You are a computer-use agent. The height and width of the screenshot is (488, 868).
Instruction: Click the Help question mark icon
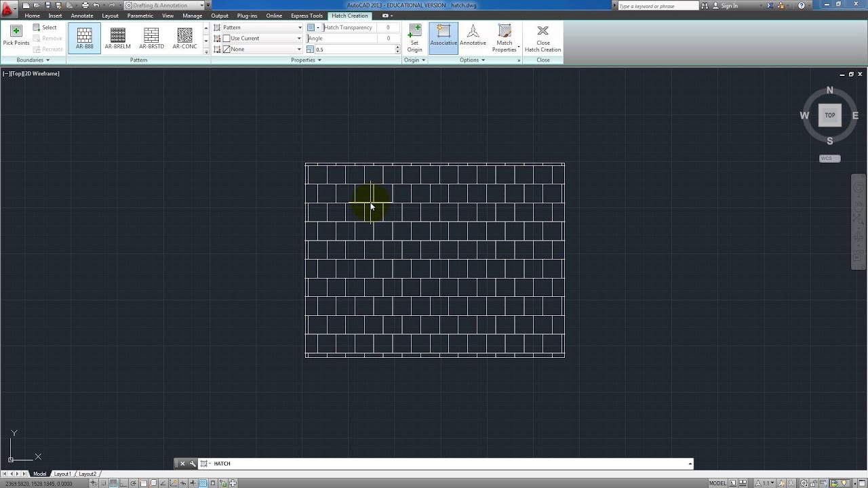802,5
